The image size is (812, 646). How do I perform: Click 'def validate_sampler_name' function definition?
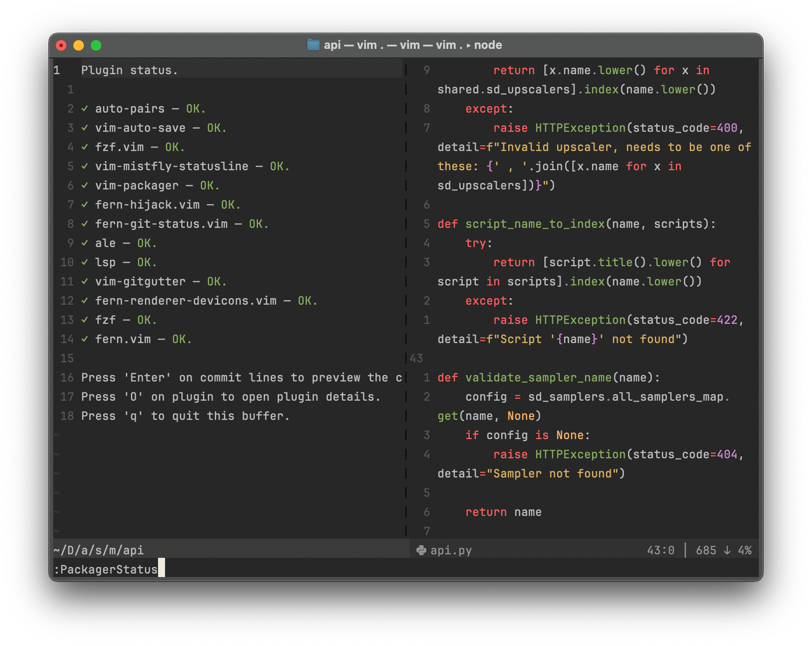point(549,378)
